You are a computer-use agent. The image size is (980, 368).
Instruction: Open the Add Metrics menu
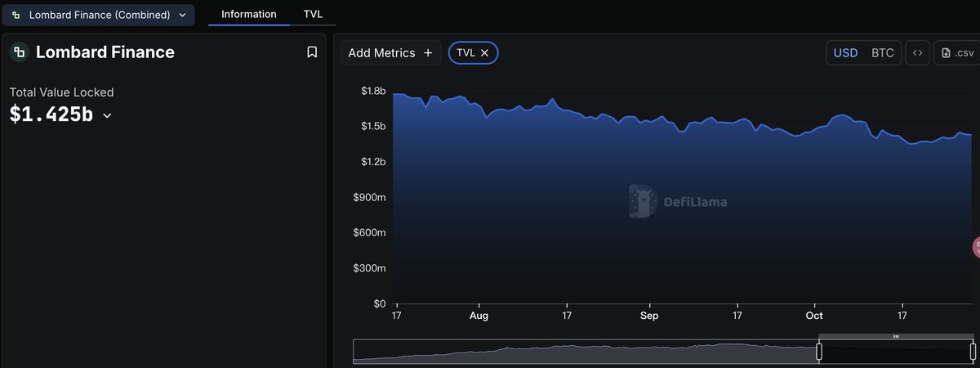pyautogui.click(x=391, y=53)
